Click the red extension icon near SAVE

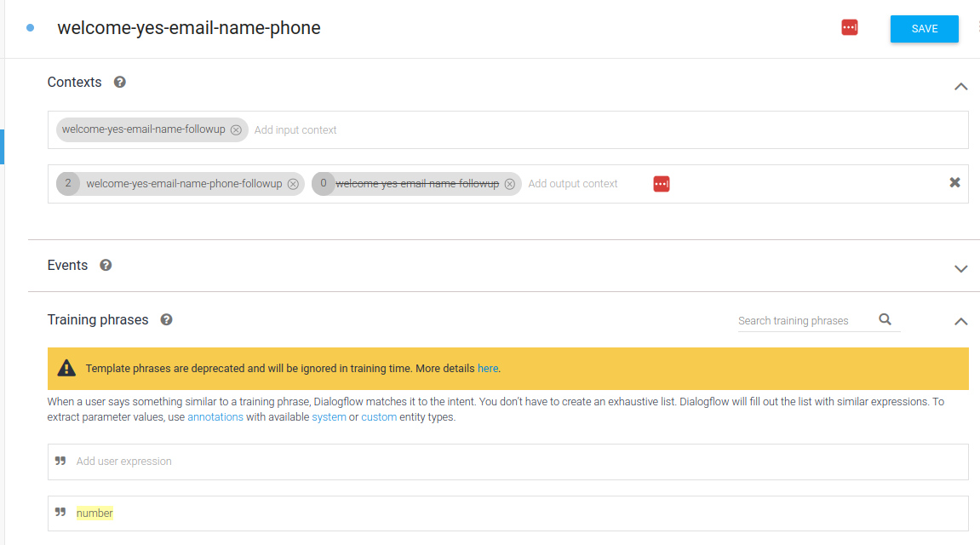click(849, 27)
